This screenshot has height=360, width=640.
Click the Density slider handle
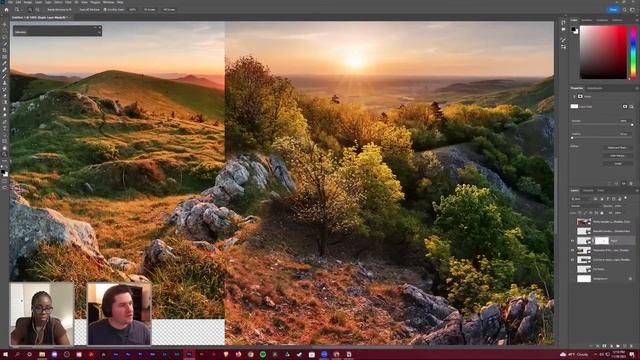(x=632, y=125)
